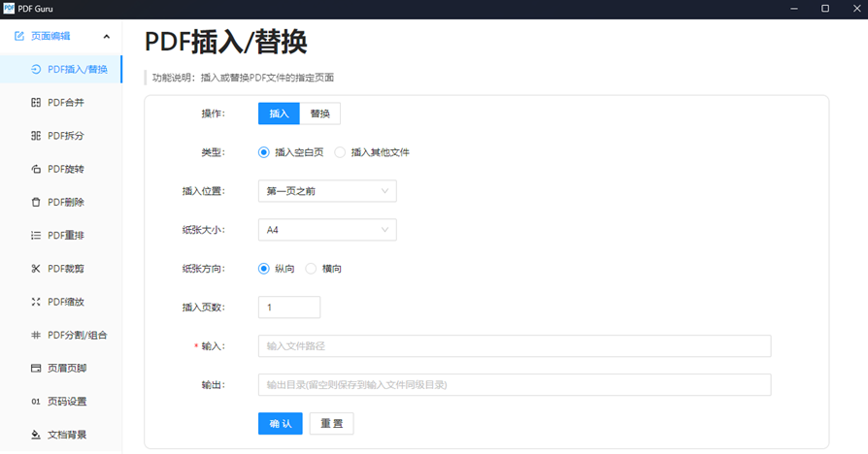The height and width of the screenshot is (454, 868).
Task: Open 页眉页脚 in the sidebar menu
Action: pyautogui.click(x=67, y=368)
